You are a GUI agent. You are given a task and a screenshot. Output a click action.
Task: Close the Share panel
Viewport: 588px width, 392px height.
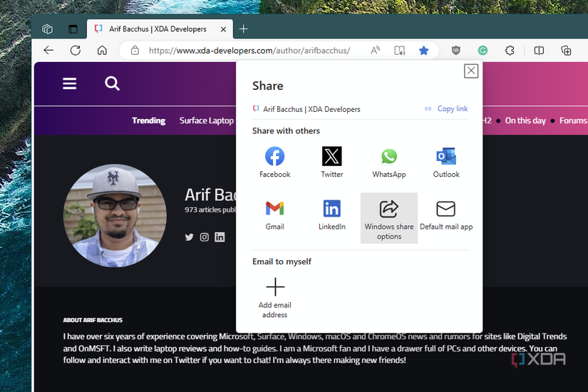coord(471,71)
